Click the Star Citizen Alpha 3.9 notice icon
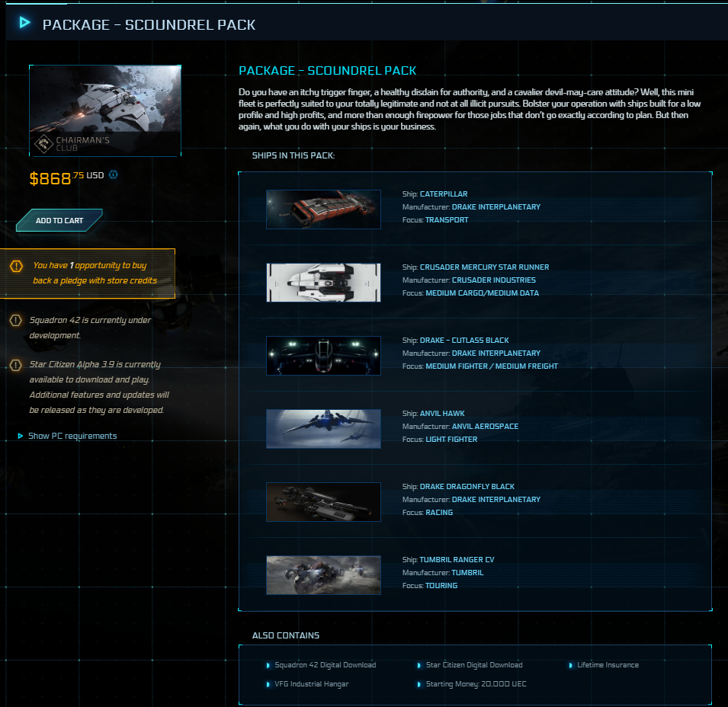 pos(15,365)
